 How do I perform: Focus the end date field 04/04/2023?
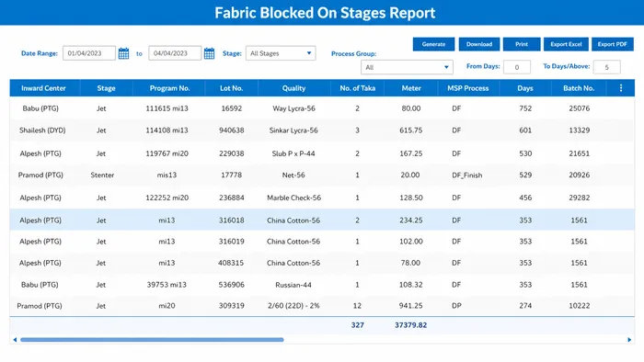coord(175,53)
